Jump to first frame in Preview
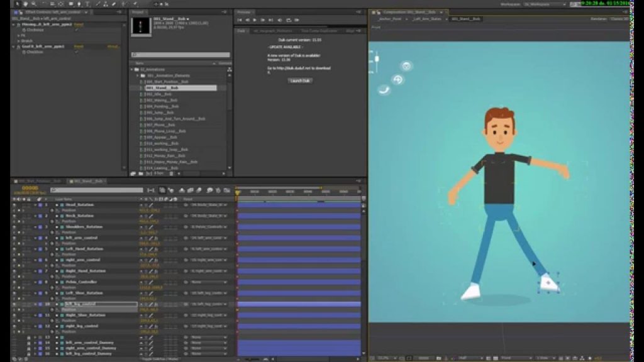644x362 pixels. coord(240,19)
